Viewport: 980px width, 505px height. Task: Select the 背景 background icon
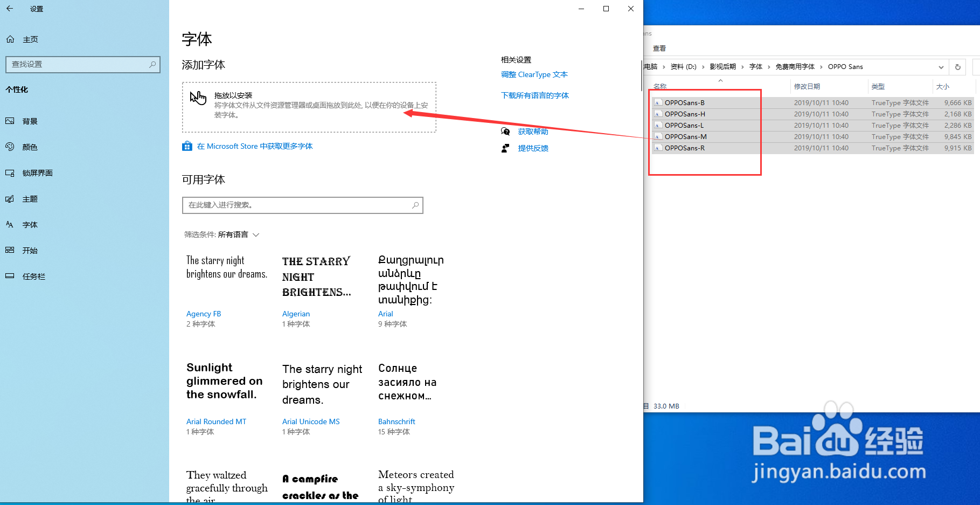click(x=10, y=121)
